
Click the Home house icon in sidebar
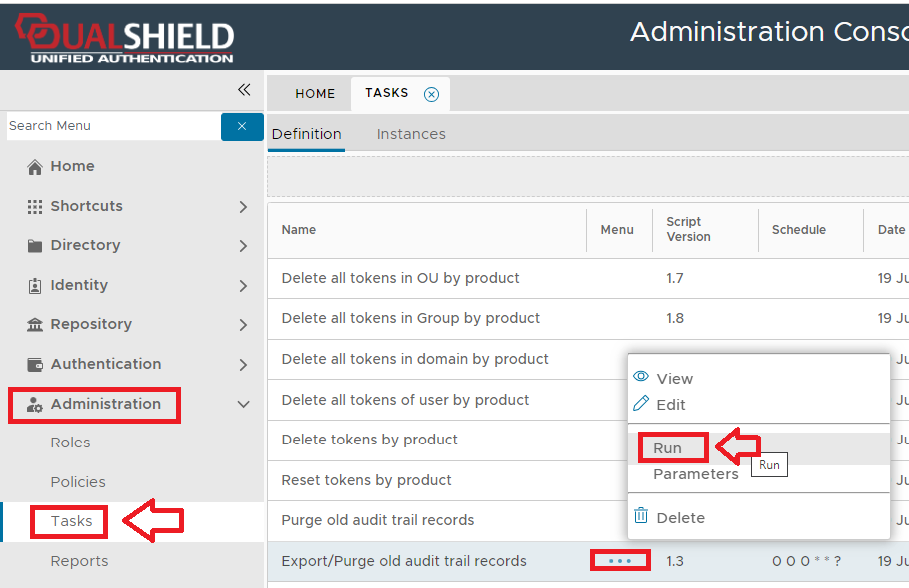(x=35, y=167)
